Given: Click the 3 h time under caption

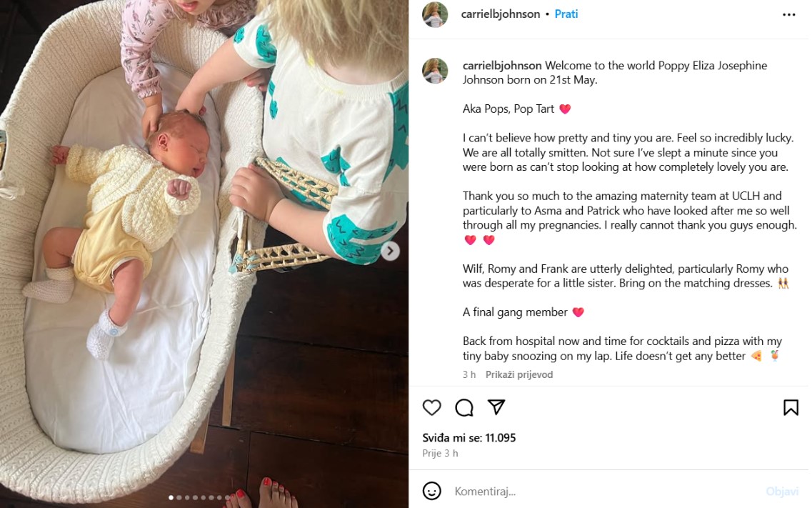Looking at the screenshot, I should [x=469, y=374].
